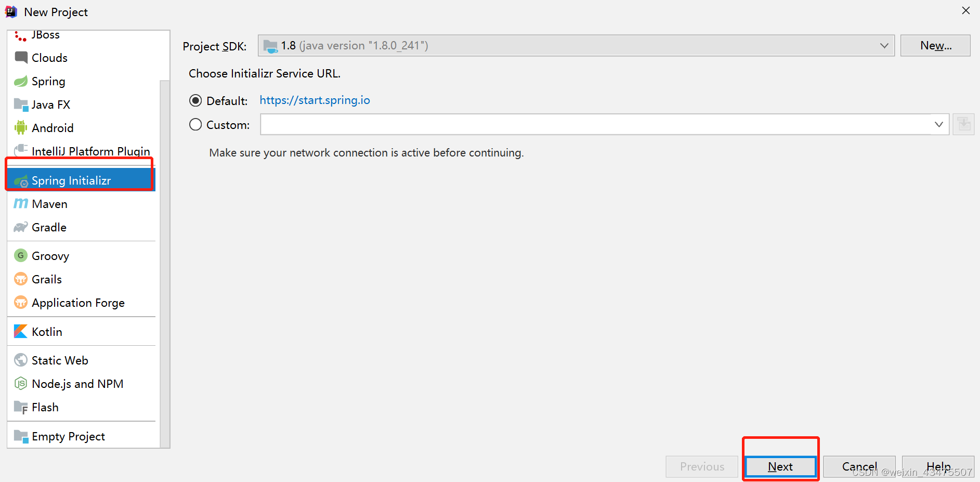Pick Application Forge entry
Image resolution: width=980 pixels, height=482 pixels.
coord(81,303)
